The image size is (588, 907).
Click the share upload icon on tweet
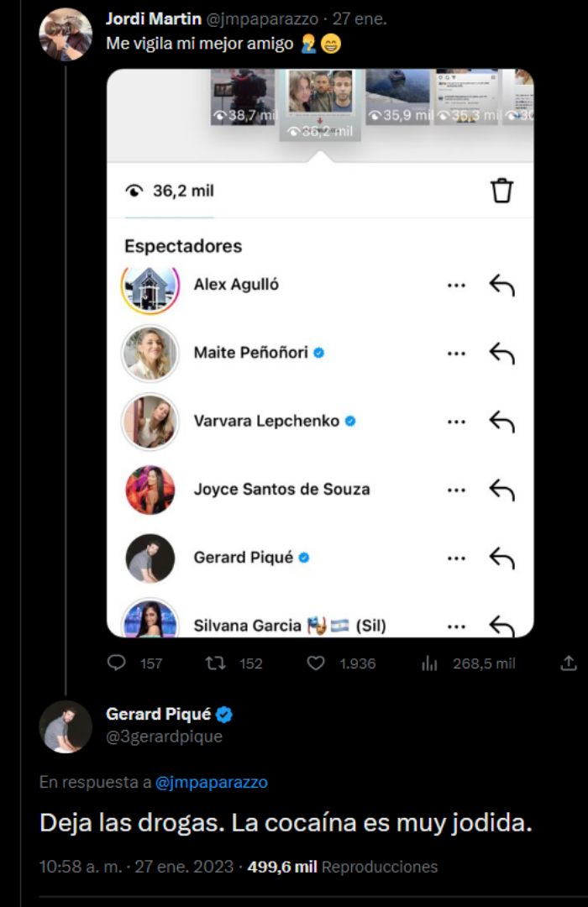(568, 663)
